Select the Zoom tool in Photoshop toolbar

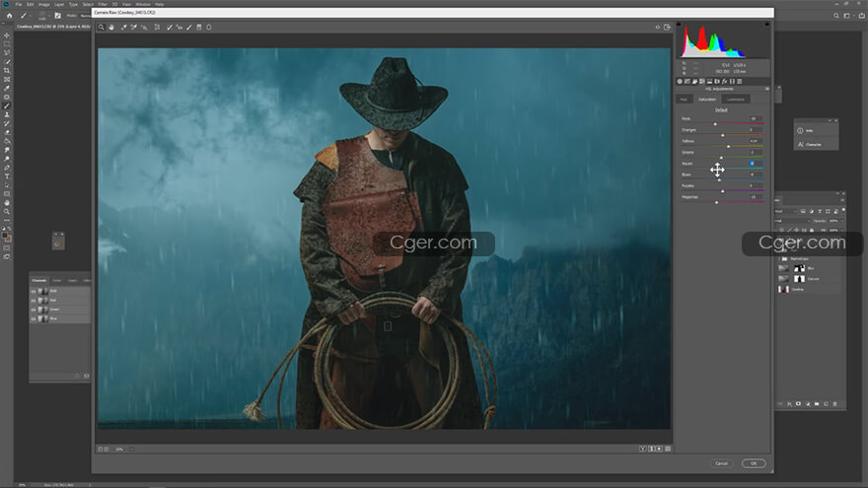point(7,211)
